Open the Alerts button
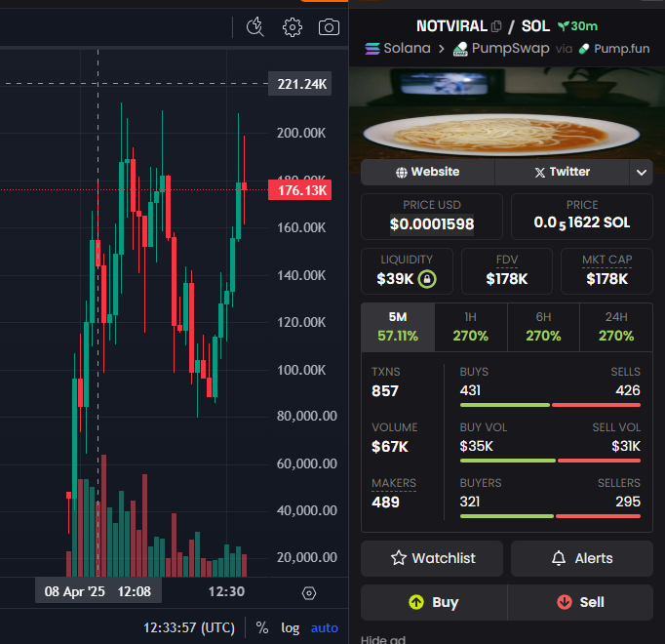 click(582, 558)
